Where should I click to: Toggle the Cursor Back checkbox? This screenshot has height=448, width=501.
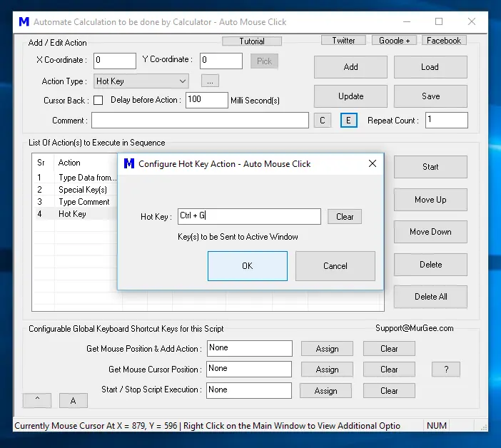98,101
